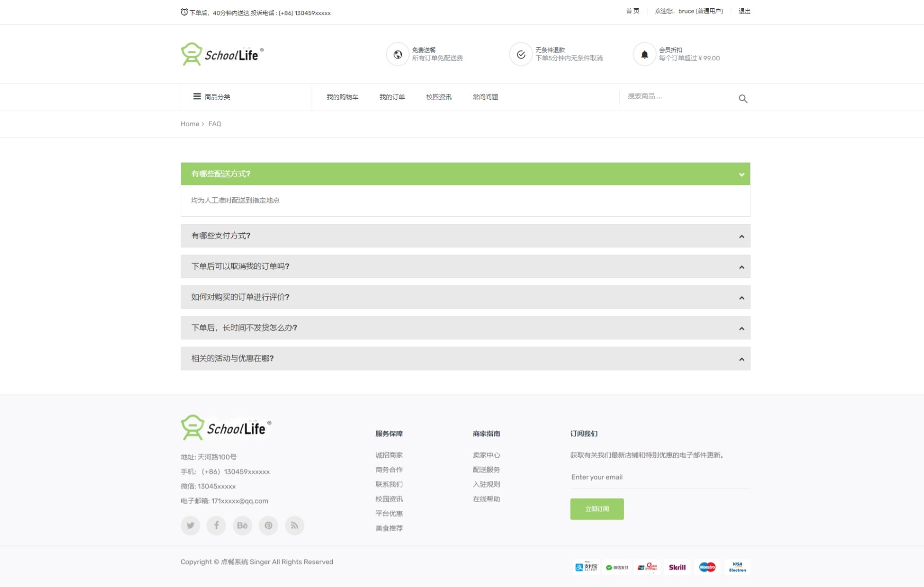The width and height of the screenshot is (924, 587).
Task: Open the 在线帮助 footer link
Action: pos(486,499)
